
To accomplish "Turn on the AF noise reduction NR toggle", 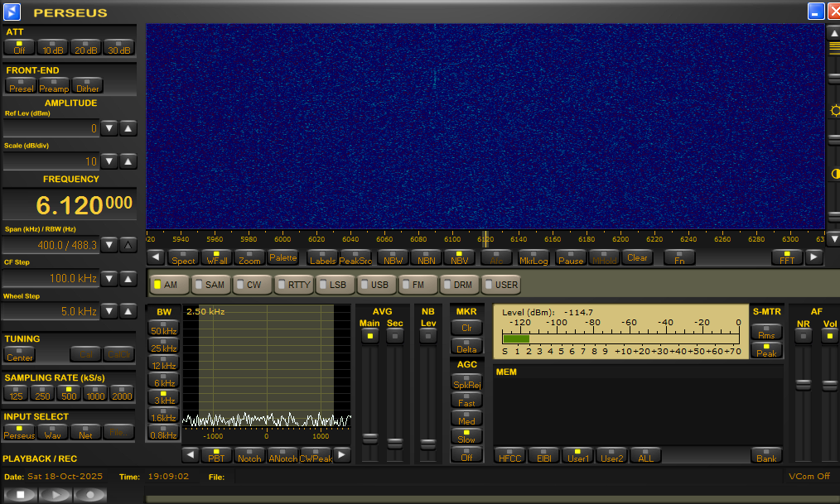I will (x=803, y=335).
